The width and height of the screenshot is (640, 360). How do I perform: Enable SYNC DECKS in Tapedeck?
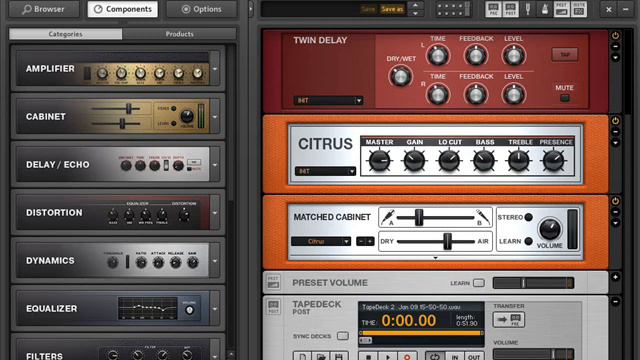[x=343, y=336]
